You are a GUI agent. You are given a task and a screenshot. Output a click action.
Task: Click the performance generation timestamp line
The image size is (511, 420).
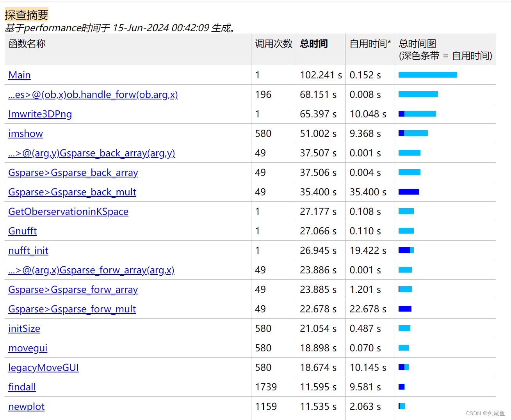pos(120,28)
